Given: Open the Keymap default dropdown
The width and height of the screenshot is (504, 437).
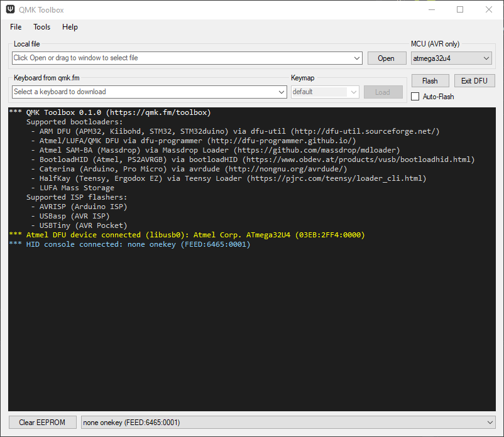Looking at the screenshot, I should tap(325, 92).
